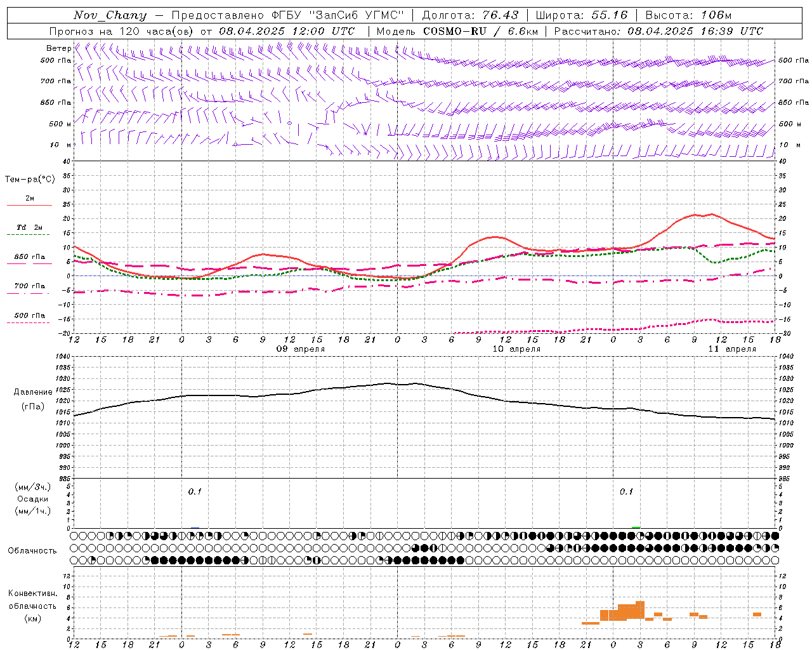This screenshot has width=812, height=650.
Task: Click the latitude value 'Широта: 55.16'
Action: [582, 15]
